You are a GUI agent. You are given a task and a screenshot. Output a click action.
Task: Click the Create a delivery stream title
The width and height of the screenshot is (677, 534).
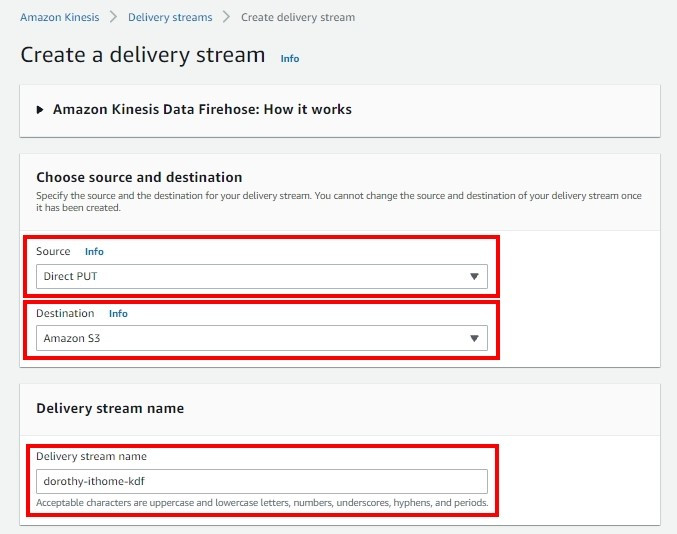pos(143,55)
